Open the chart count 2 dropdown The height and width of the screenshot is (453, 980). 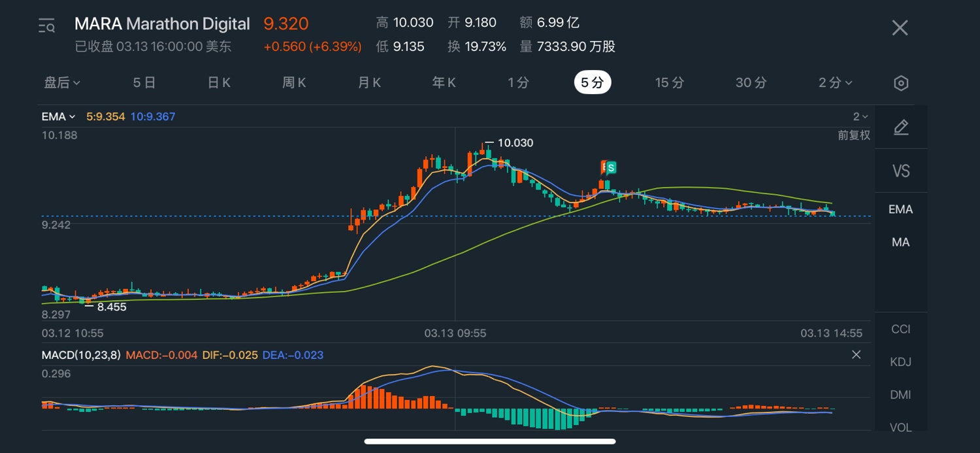860,117
